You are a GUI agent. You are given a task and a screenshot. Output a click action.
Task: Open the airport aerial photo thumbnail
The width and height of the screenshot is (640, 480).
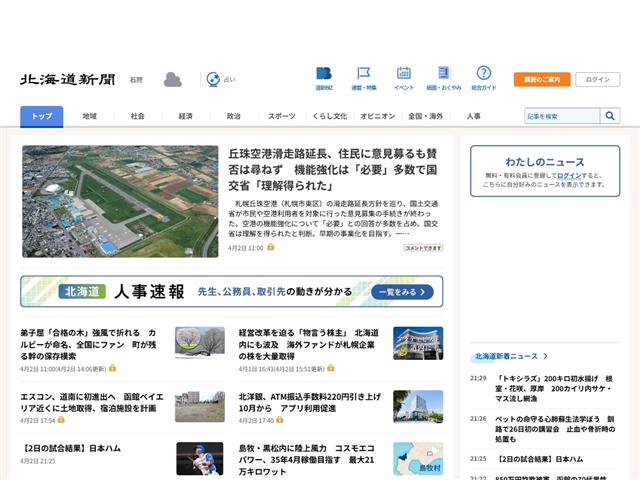120,201
